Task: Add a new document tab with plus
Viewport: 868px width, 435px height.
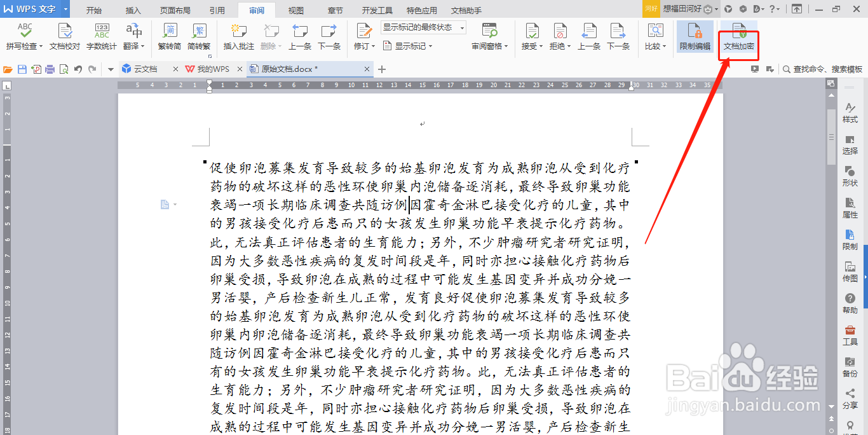Action: (382, 69)
